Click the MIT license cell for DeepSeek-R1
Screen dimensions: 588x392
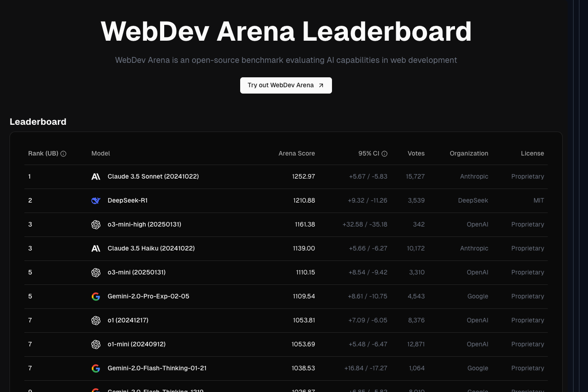click(539, 201)
